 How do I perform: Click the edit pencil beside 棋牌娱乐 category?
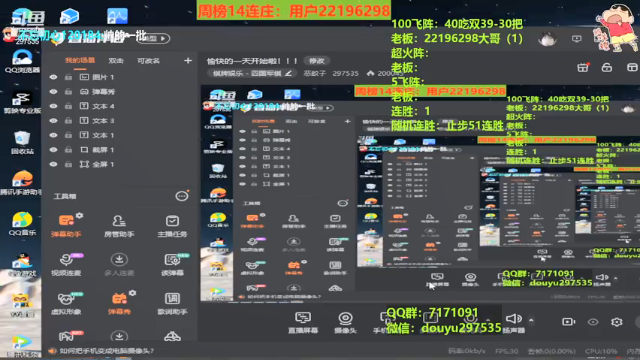click(x=288, y=73)
